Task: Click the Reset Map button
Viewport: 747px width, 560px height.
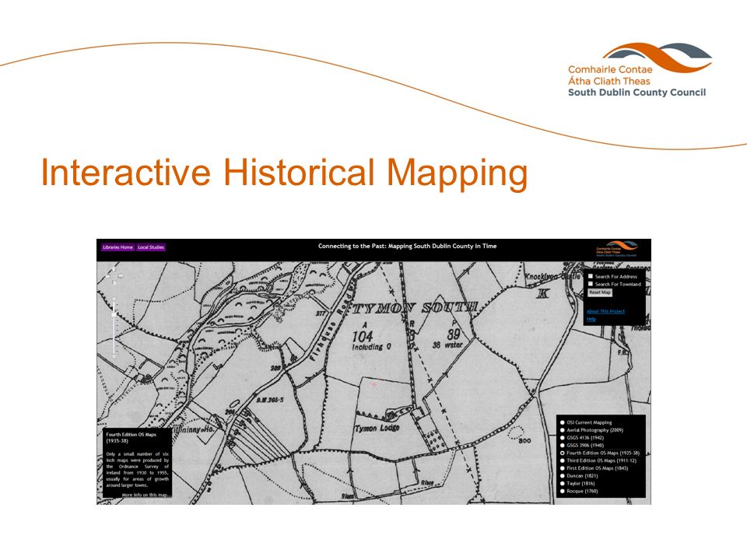Action: tap(600, 292)
